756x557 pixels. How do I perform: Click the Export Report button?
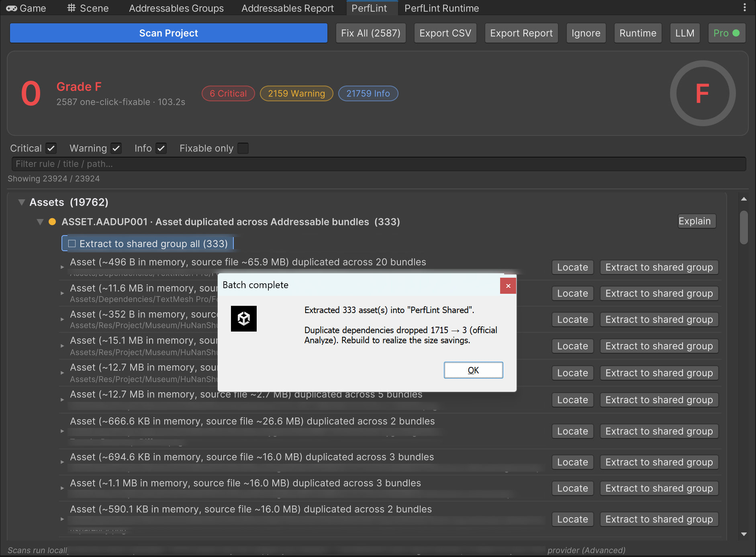(521, 33)
